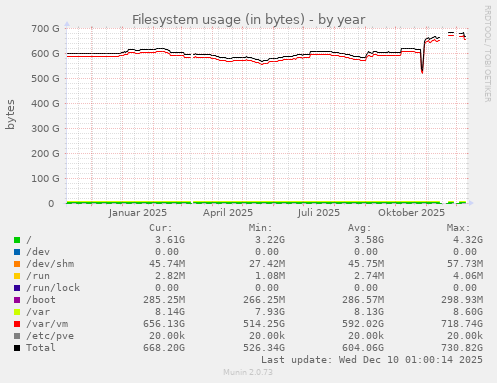Click the yellow /run legend swatch
The image size is (497, 383).
(17, 276)
